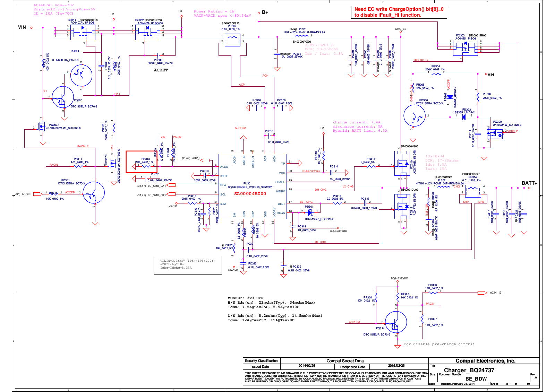555x392 pixels.
Task: Click the PD301 RB751V-40 diode symbol
Action: (x=310, y=213)
